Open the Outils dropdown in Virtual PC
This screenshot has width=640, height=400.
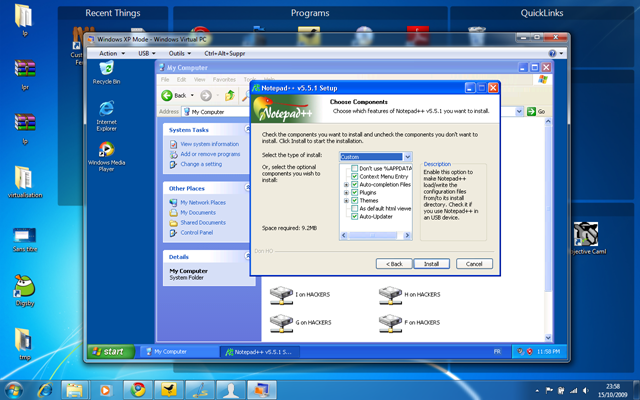click(180, 53)
